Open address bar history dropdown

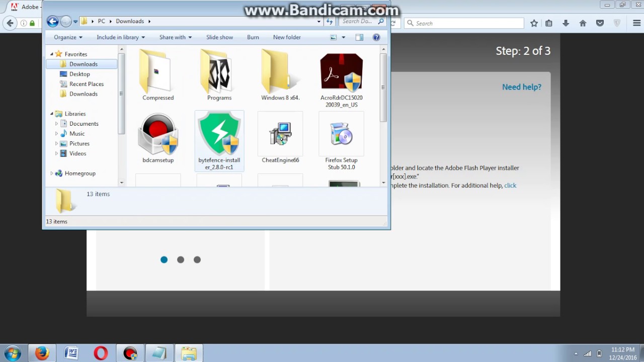pos(318,21)
